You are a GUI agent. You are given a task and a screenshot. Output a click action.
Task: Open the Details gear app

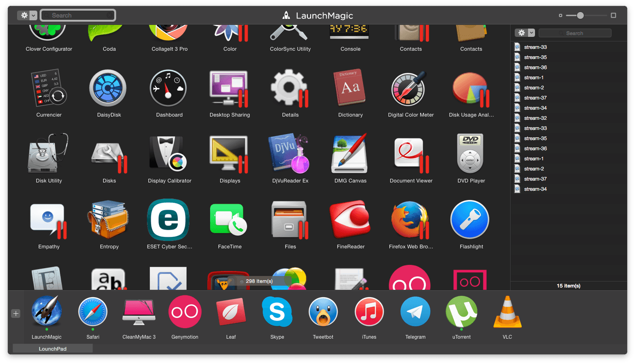coord(290,88)
